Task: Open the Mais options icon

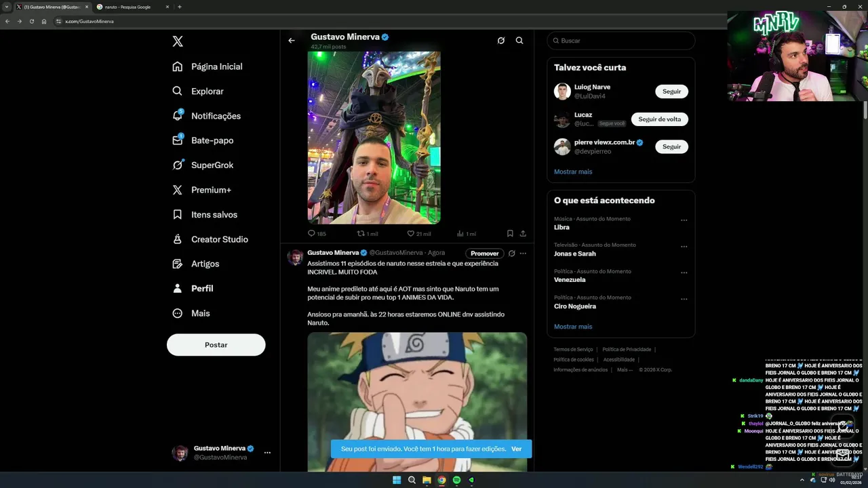Action: click(x=178, y=313)
